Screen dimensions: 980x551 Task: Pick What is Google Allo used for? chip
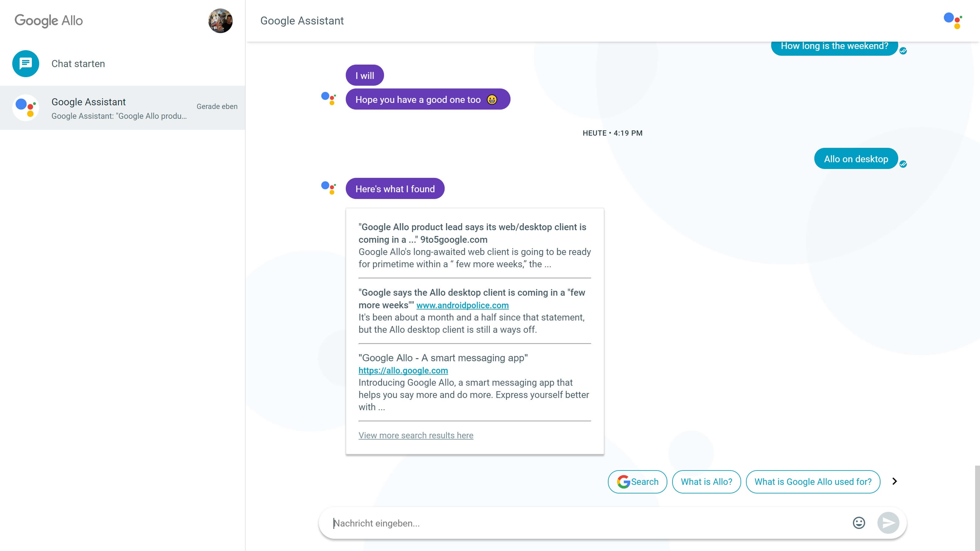(812, 482)
